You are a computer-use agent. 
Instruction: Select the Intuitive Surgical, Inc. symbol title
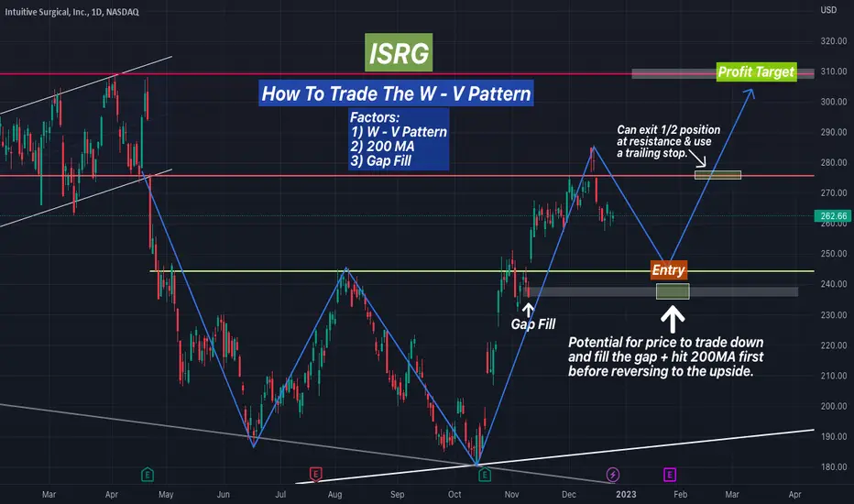[71, 11]
